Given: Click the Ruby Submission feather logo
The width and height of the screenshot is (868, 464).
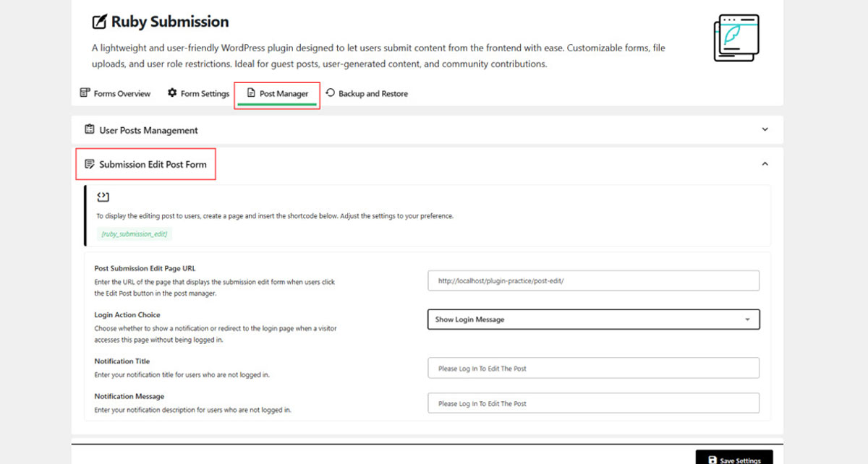Looking at the screenshot, I should tap(736, 38).
